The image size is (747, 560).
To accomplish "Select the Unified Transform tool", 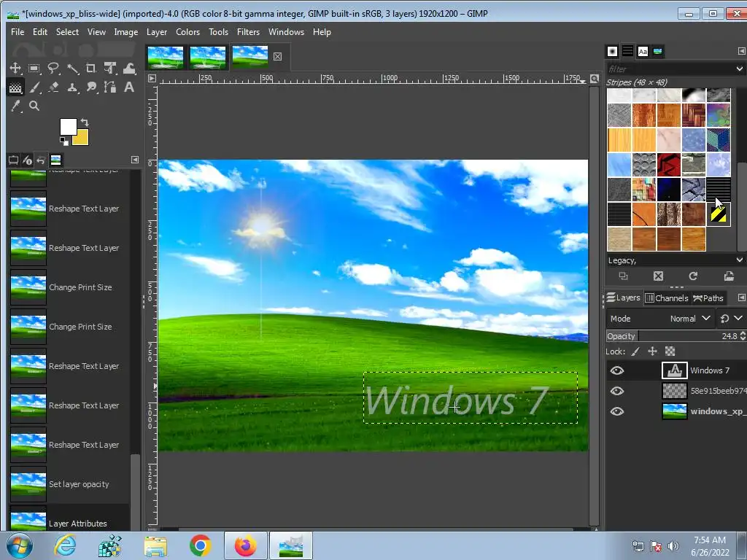I will point(110,68).
